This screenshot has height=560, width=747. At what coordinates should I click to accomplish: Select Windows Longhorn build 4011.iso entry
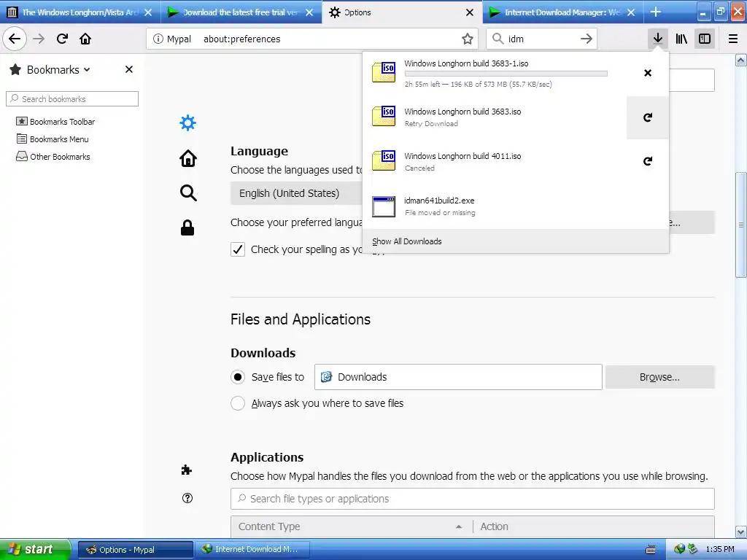point(495,161)
